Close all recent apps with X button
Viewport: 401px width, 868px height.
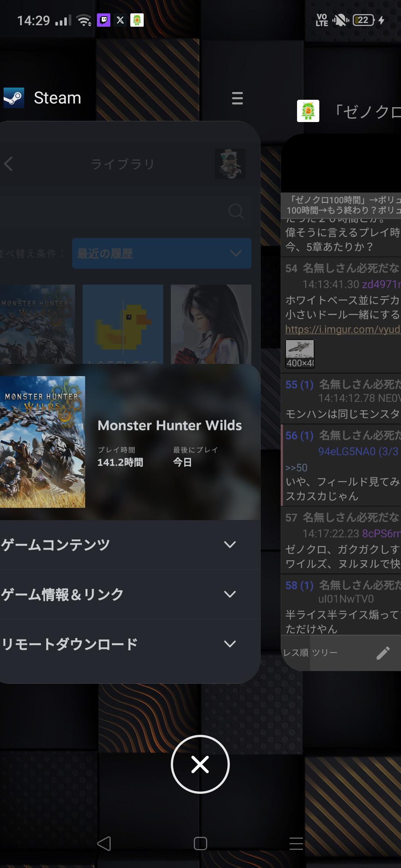coord(200,764)
